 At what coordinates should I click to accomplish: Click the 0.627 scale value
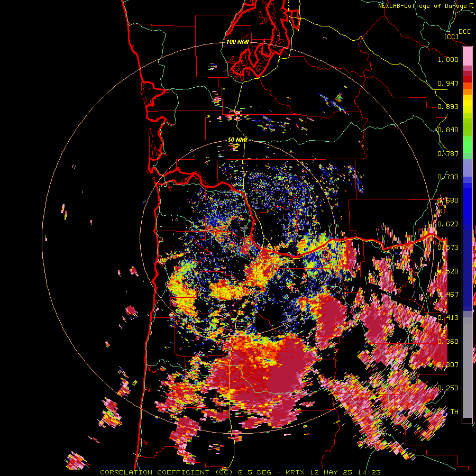(448, 224)
